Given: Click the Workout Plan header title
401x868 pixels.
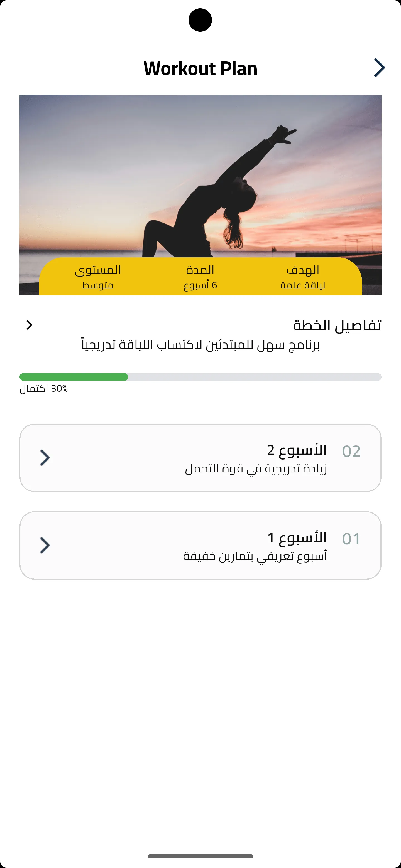Looking at the screenshot, I should pyautogui.click(x=200, y=68).
